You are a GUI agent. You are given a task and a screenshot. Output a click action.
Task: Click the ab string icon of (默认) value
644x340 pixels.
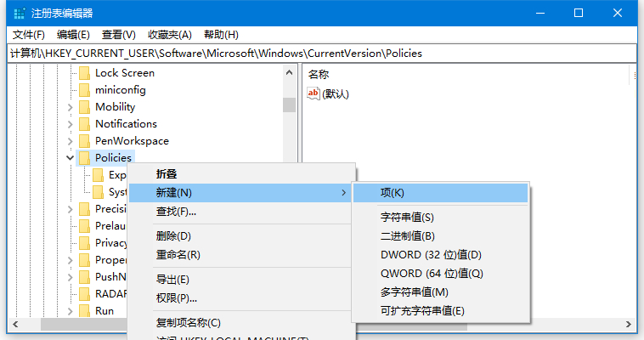[x=313, y=93]
